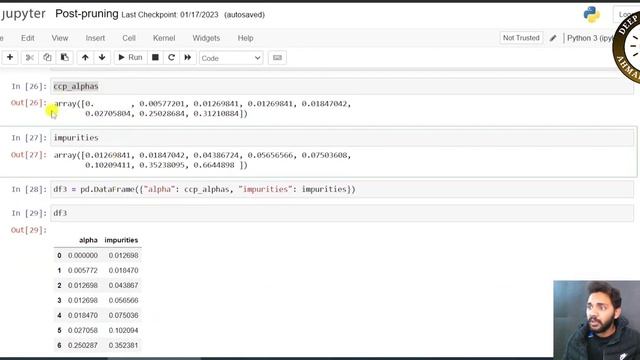
Task: Select the df3 = pd.DataFrame code cell
Action: coord(342,189)
